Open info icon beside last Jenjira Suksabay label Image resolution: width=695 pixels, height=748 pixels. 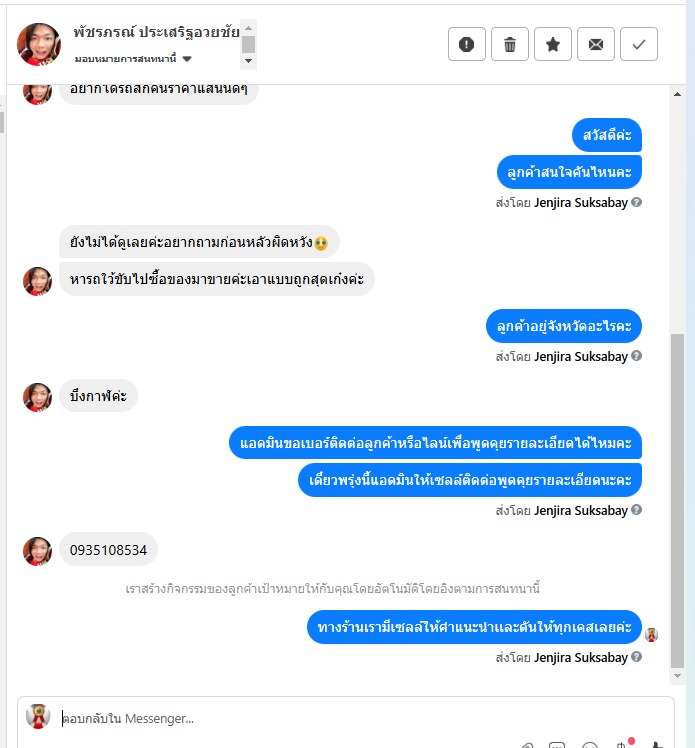[x=636, y=657]
